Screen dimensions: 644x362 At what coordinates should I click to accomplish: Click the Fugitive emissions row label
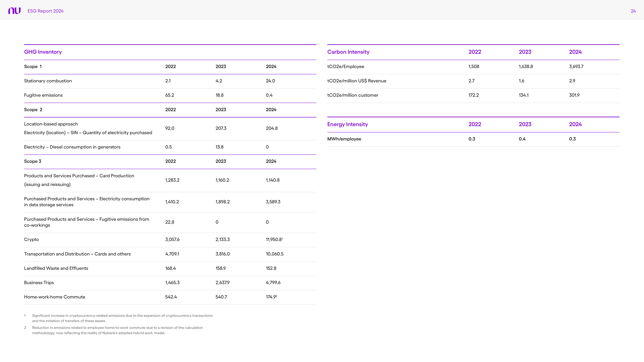43,95
